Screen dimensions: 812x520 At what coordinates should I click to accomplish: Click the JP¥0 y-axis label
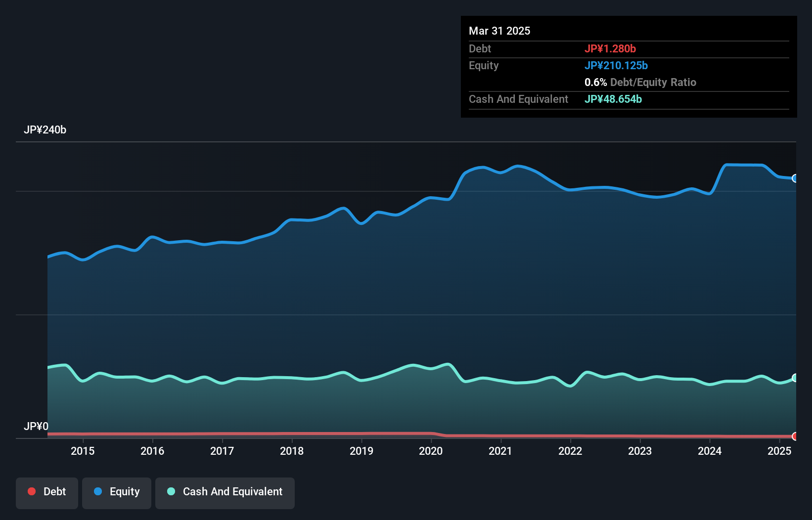[x=36, y=427]
